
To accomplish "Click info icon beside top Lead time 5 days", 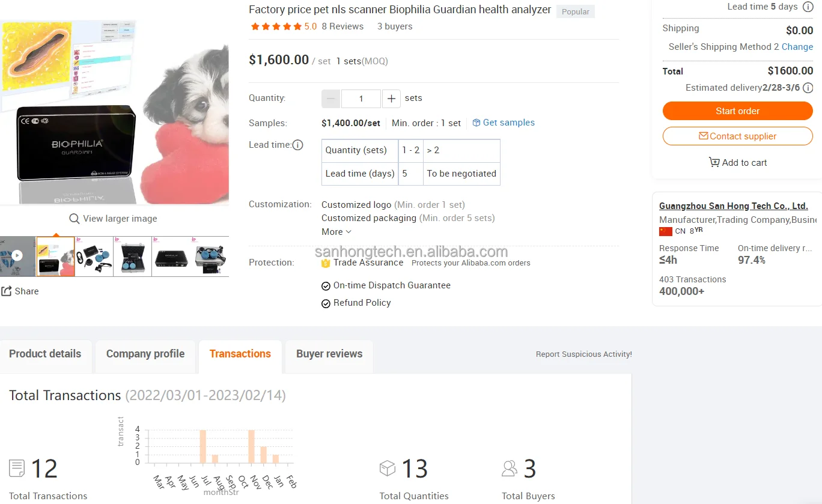I will pos(808,7).
